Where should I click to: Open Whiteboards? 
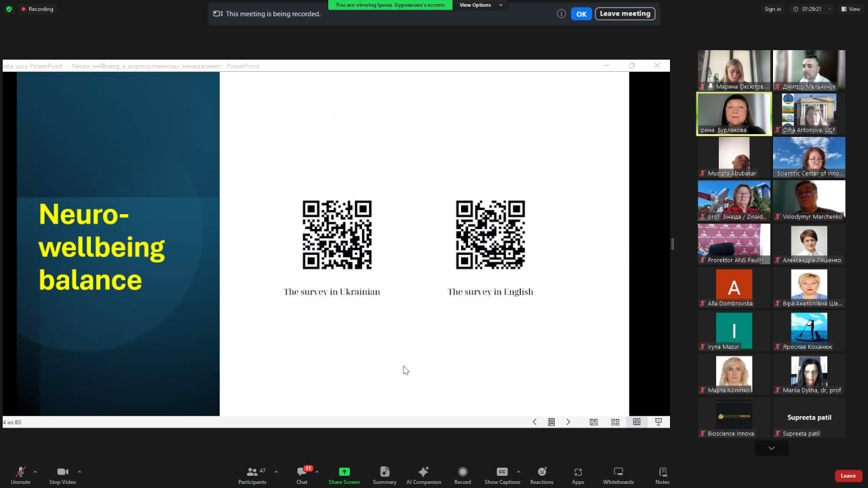[x=618, y=475]
